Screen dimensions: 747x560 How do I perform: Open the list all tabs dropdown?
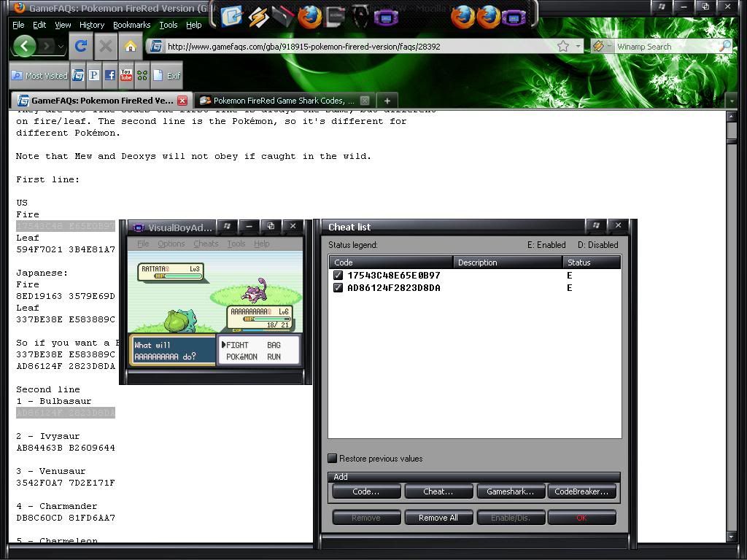click(x=732, y=101)
